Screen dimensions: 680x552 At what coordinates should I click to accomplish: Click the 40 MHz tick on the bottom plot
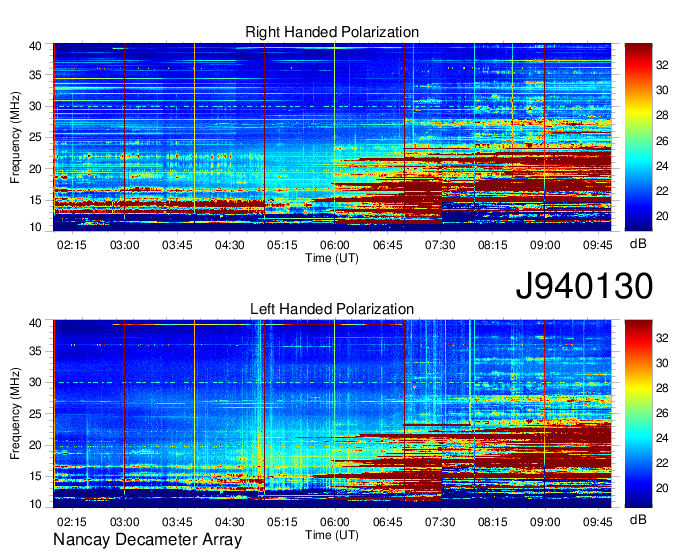35,323
